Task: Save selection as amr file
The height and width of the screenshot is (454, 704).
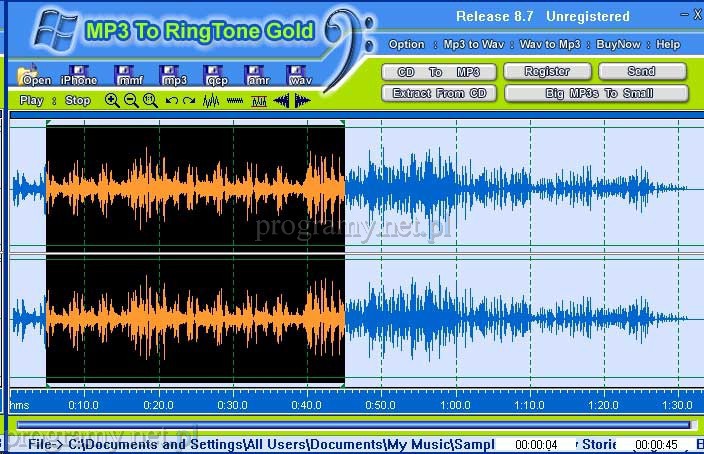Action: (x=258, y=75)
